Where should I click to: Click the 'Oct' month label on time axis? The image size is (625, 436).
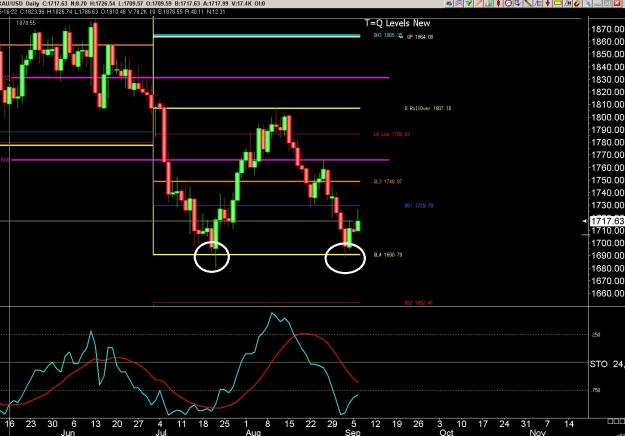(446, 432)
